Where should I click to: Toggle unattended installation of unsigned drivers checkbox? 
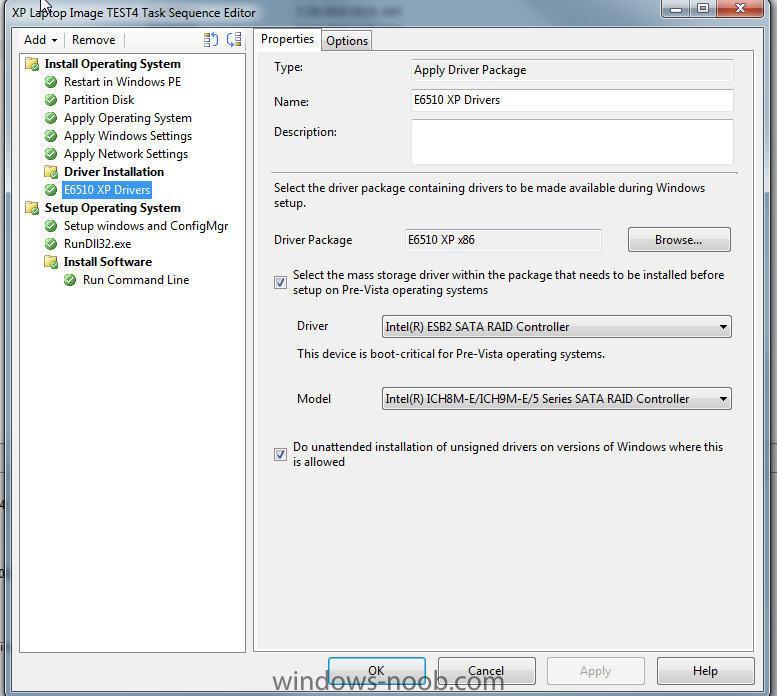point(280,454)
